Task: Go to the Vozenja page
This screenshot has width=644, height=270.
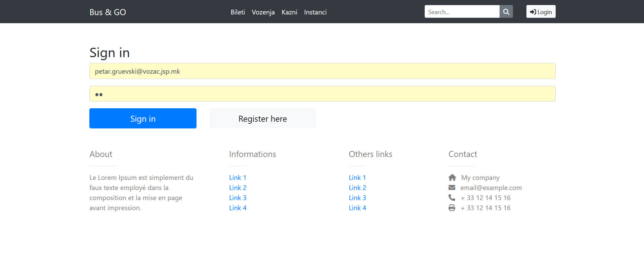Action: pos(263,12)
